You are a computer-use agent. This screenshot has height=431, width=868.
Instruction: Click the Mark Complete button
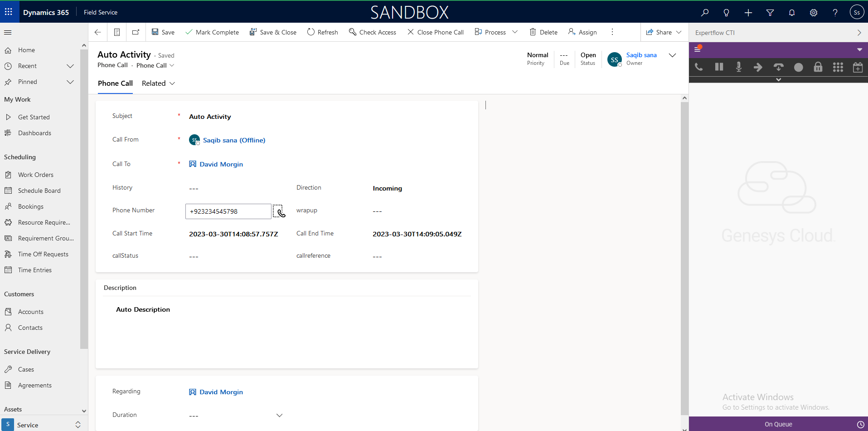pyautogui.click(x=212, y=32)
